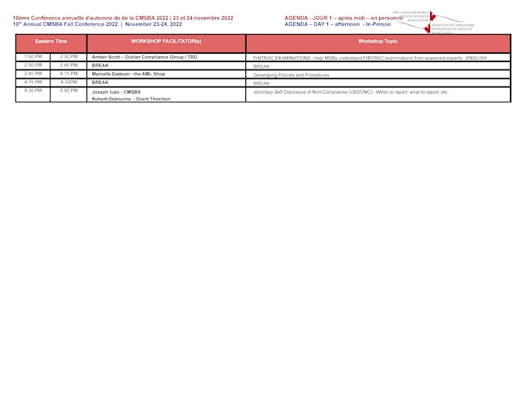Image resolution: width=532 pixels, height=401 pixels.
Task: Click the 2:45 PM start time cell
Action: point(33,74)
